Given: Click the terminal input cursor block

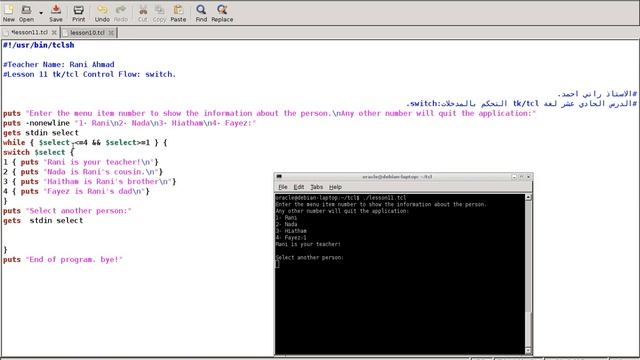Looking at the screenshot, I should [278, 264].
